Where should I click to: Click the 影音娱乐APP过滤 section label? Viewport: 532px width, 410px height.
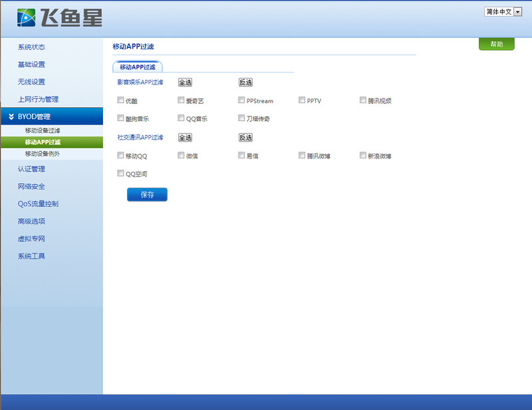(140, 83)
